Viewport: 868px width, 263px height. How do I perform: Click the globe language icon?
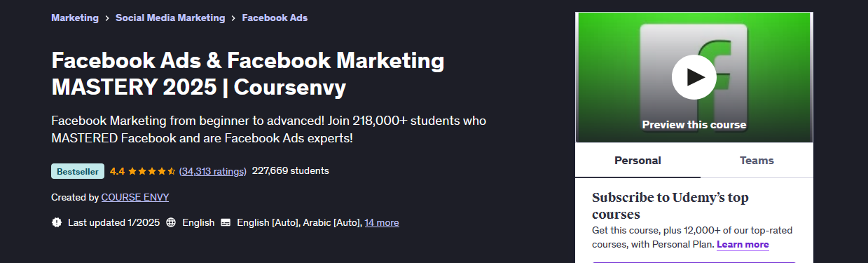(x=171, y=222)
